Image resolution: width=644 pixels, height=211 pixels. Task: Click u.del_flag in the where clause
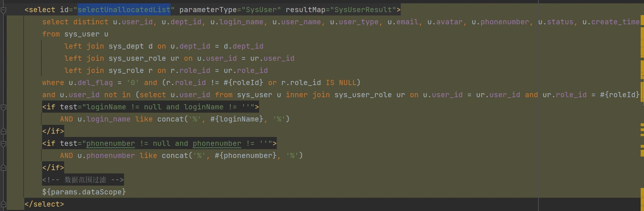pos(90,83)
